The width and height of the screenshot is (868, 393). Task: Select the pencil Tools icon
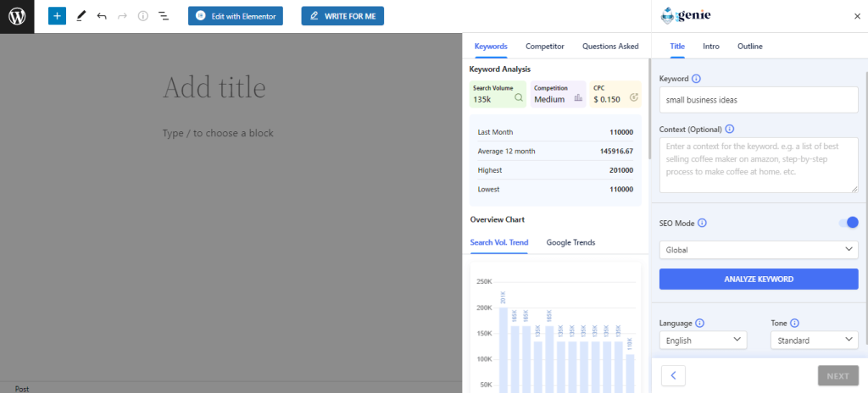point(81,16)
